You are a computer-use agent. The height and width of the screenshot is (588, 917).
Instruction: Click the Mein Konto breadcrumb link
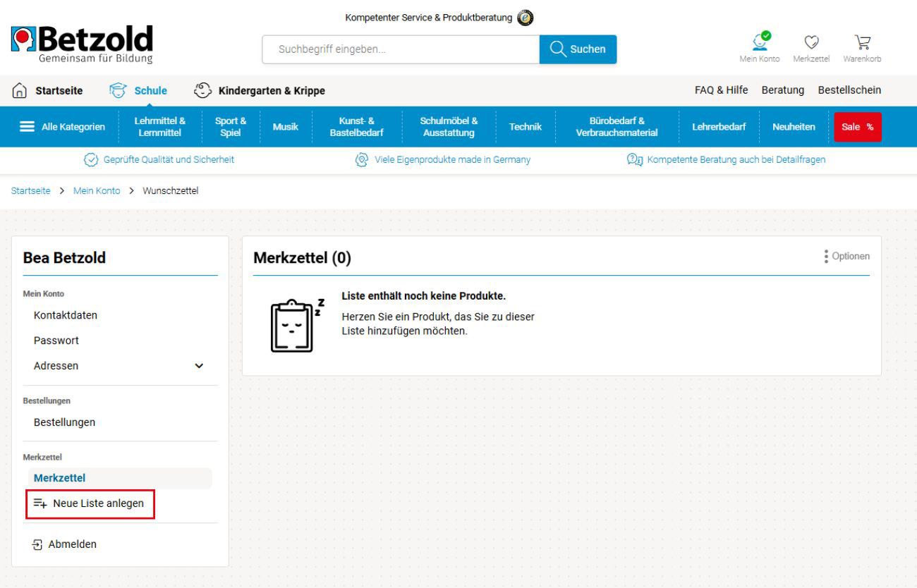tap(97, 191)
